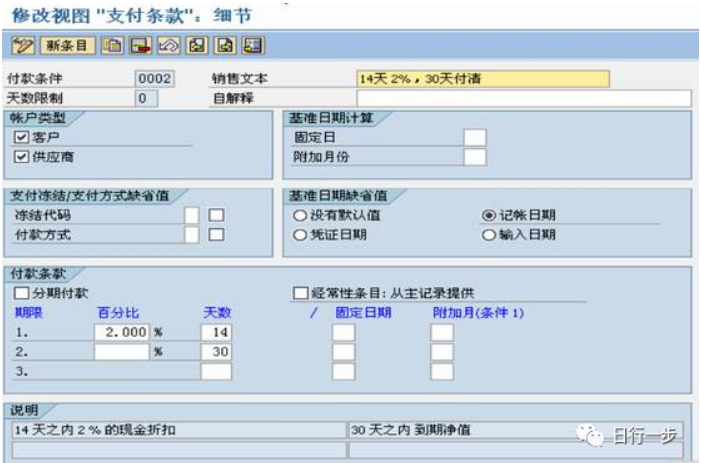
Task: Select the 没有默认值 radio button
Action: pos(300,215)
